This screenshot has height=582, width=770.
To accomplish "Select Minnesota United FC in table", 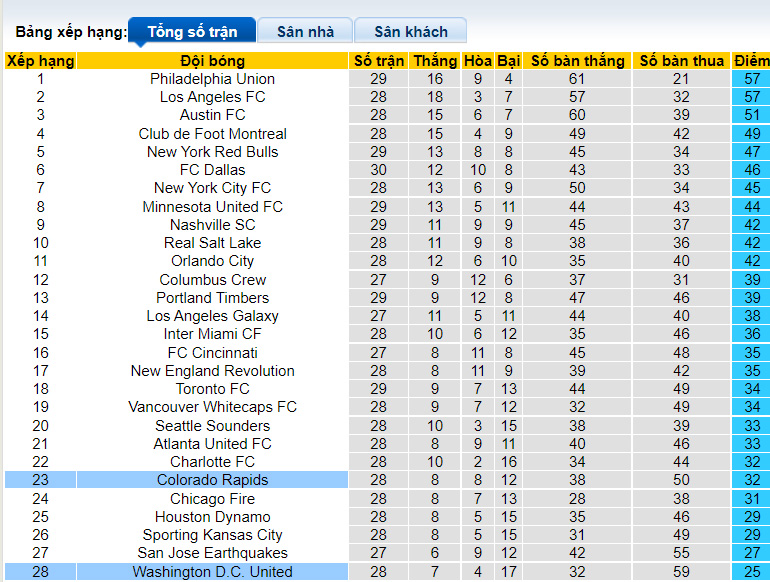I will [212, 207].
